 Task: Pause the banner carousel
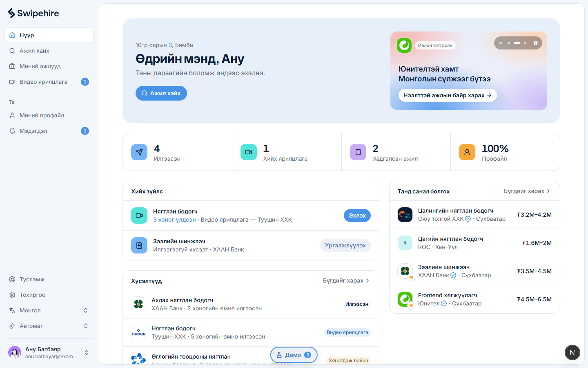[535, 43]
